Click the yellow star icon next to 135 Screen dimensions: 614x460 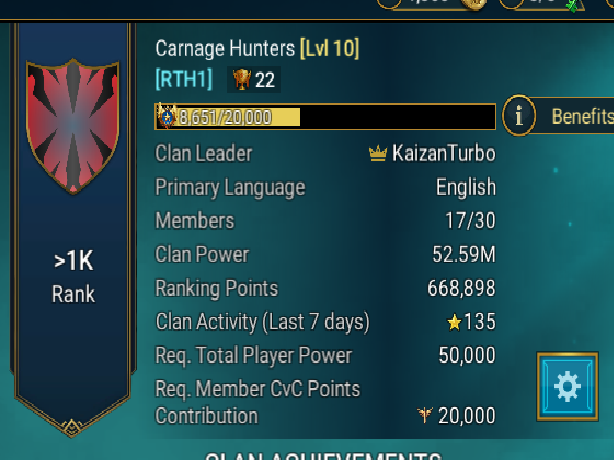tap(454, 323)
